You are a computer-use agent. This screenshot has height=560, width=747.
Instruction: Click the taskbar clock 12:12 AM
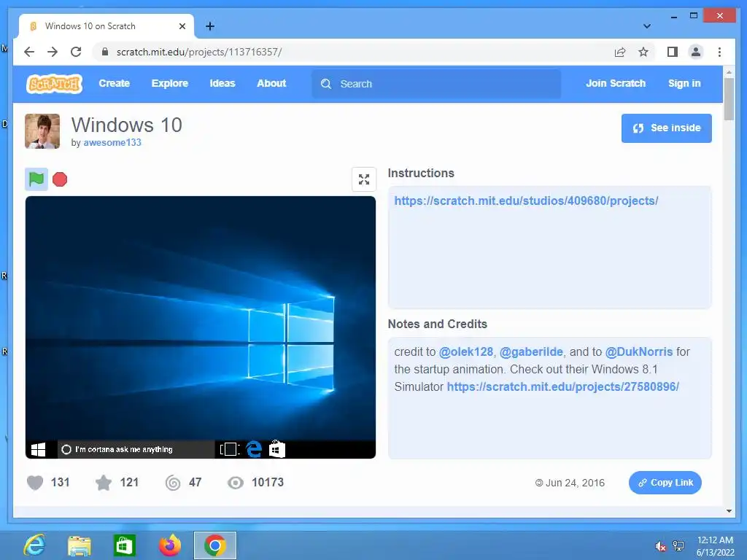point(715,540)
